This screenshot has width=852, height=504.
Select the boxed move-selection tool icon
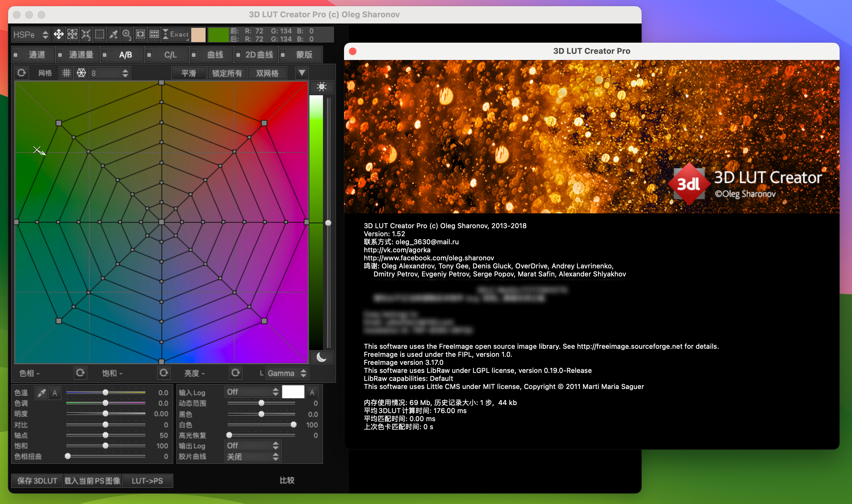tap(72, 34)
